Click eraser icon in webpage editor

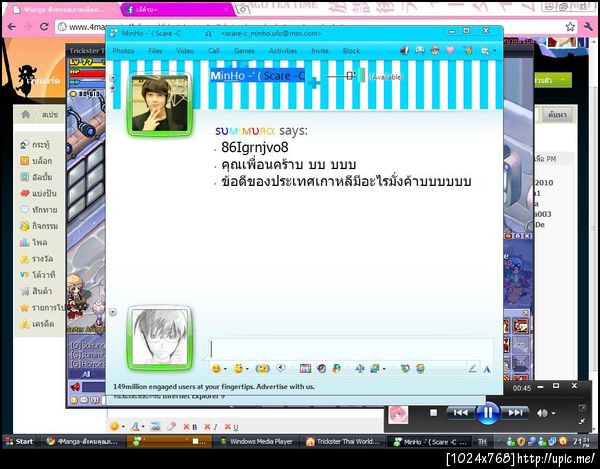coord(171,426)
